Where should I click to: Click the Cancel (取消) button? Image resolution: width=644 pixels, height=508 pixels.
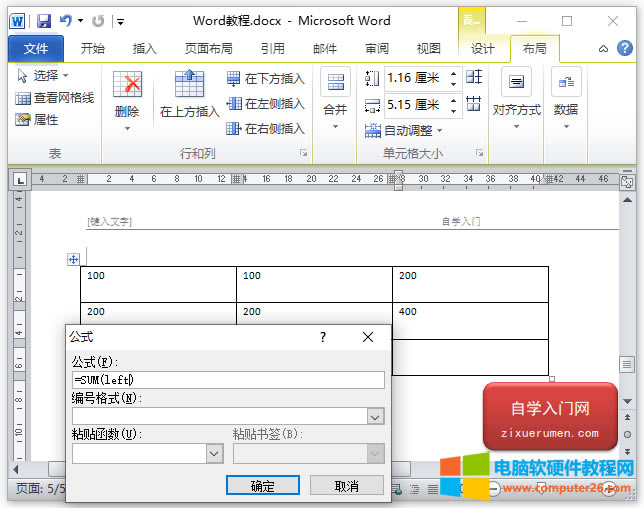[347, 486]
